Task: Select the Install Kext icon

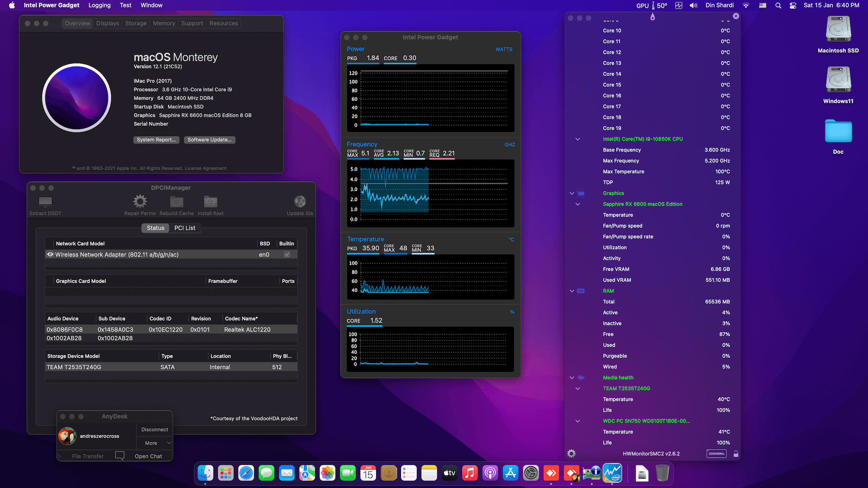Action: tap(210, 202)
